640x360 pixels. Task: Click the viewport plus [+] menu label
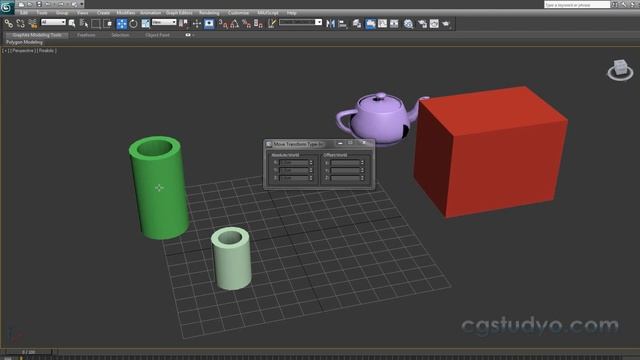pyautogui.click(x=6, y=51)
